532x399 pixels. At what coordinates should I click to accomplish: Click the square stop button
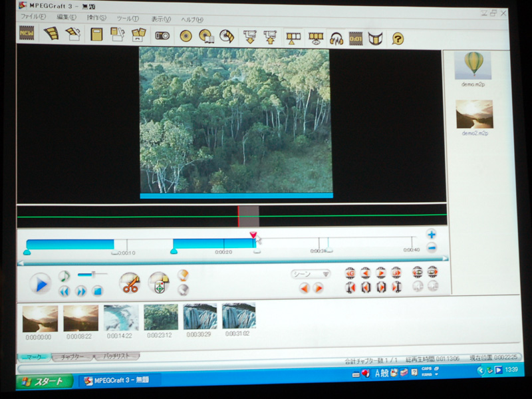tap(98, 291)
